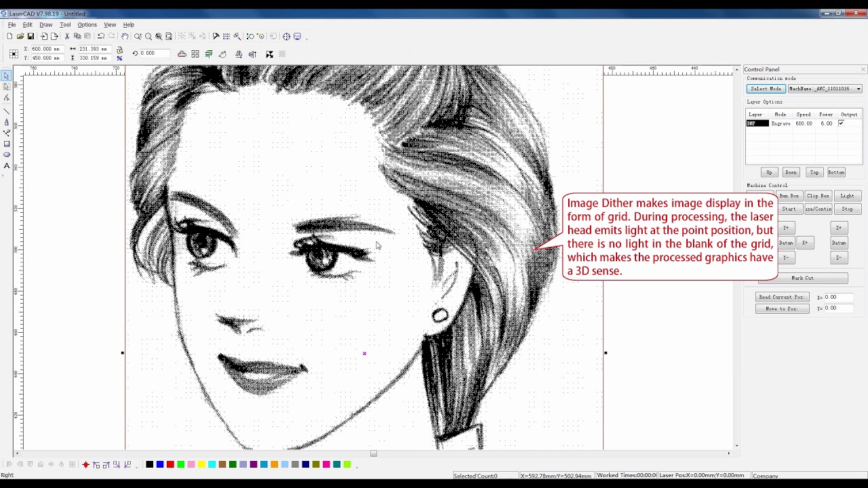This screenshot has width=868, height=488.
Task: Open the Edit menu
Action: (27, 24)
